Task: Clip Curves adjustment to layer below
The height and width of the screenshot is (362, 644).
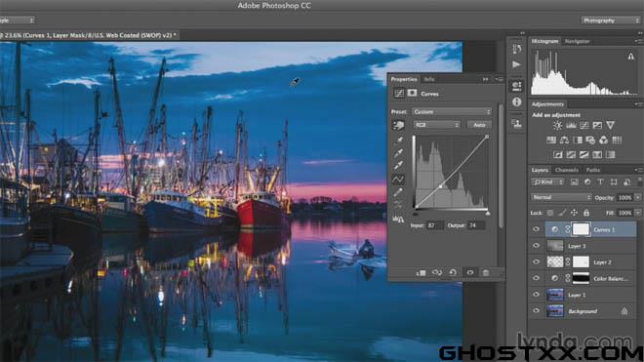Action: point(421,272)
